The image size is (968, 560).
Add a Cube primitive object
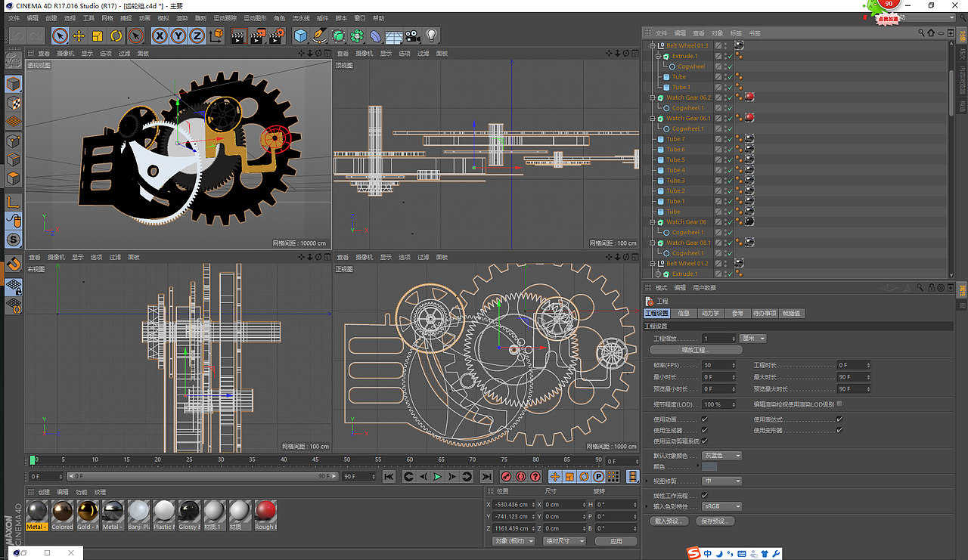point(300,36)
